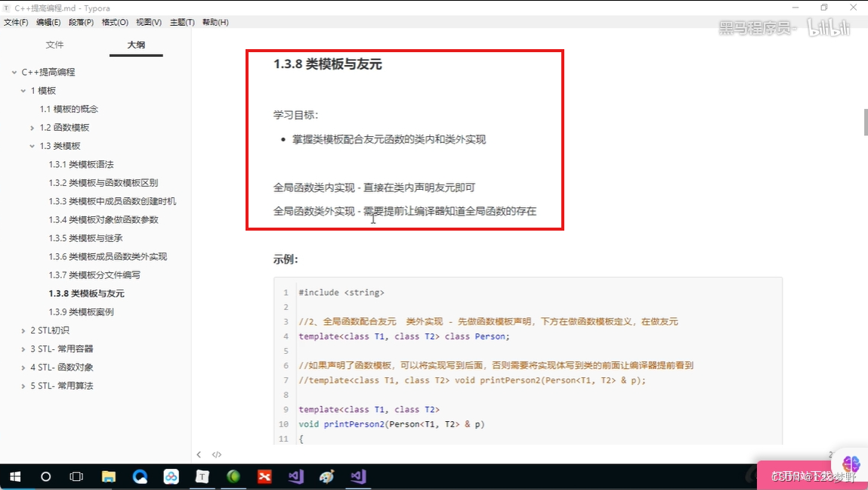This screenshot has width=868, height=490.
Task: Open File Explorer from the taskbar
Action: pos(108,476)
